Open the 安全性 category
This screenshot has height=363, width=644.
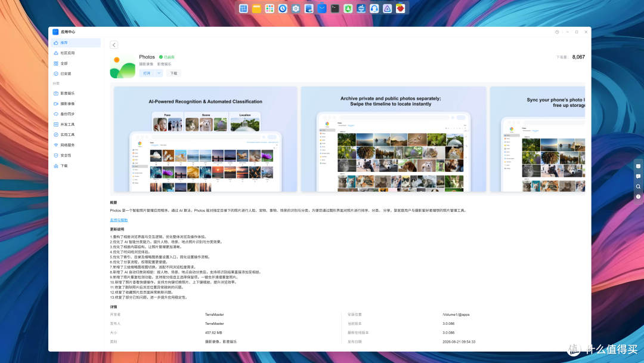(x=76, y=155)
